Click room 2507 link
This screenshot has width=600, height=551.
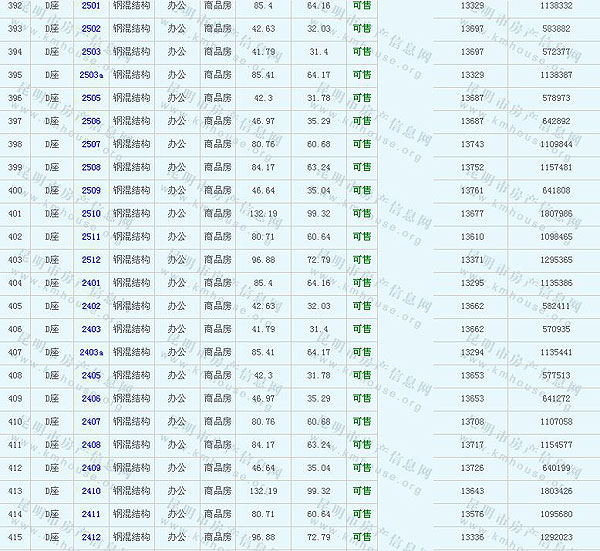[x=91, y=144]
